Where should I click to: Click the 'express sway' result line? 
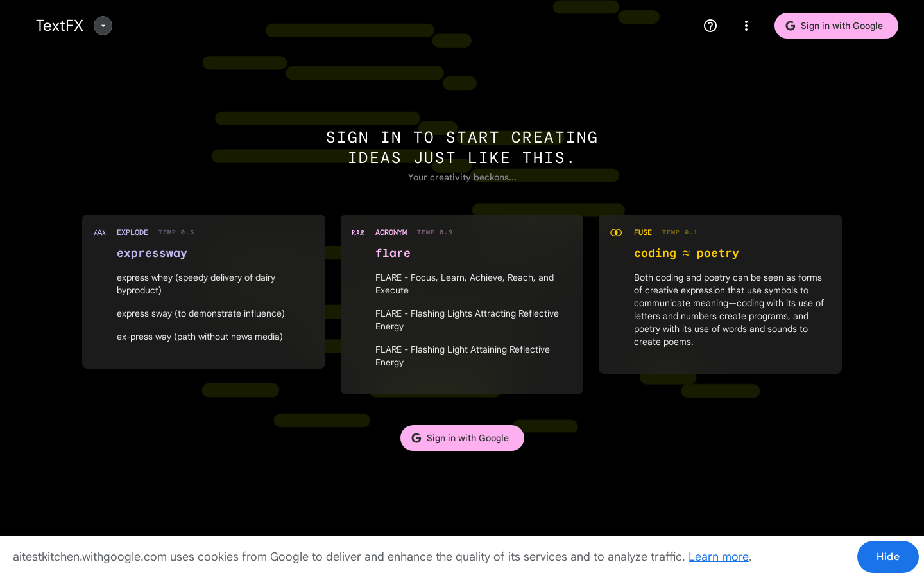point(200,313)
